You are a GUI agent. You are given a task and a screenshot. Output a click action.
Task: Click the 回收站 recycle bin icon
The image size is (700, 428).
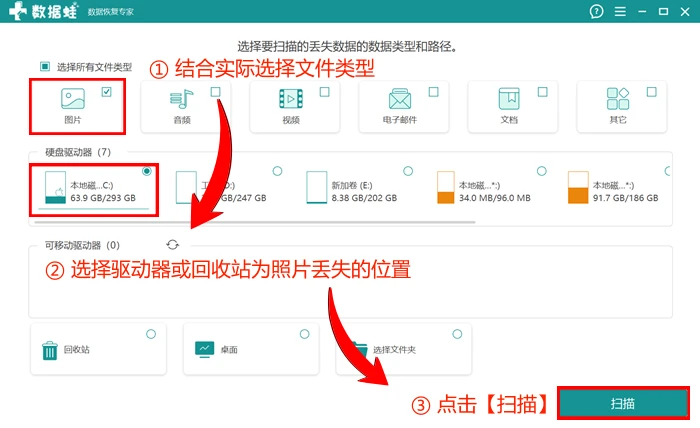[x=50, y=350]
